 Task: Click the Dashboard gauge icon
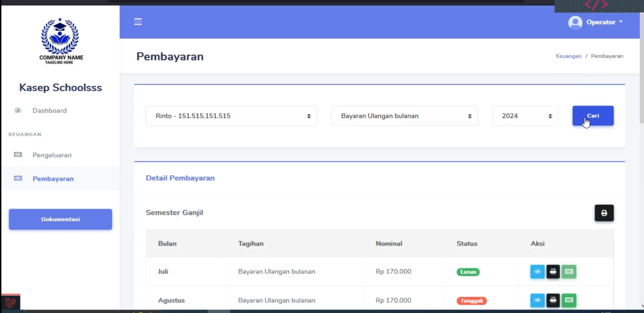tap(18, 110)
